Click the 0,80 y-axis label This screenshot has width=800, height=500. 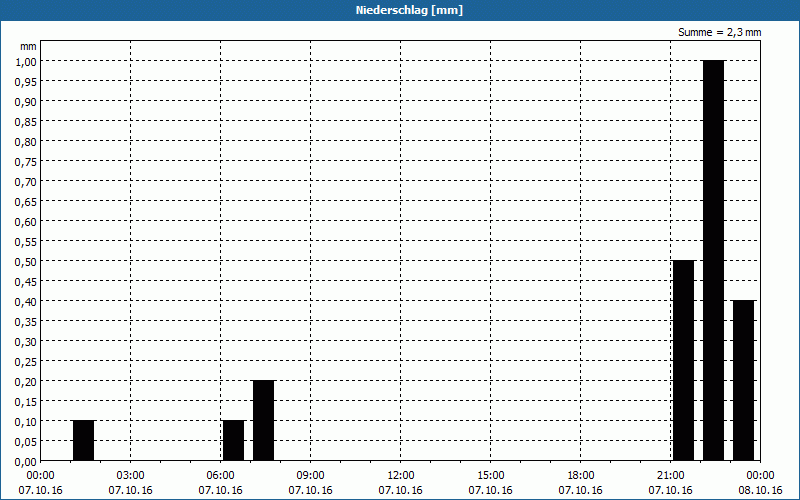26,141
